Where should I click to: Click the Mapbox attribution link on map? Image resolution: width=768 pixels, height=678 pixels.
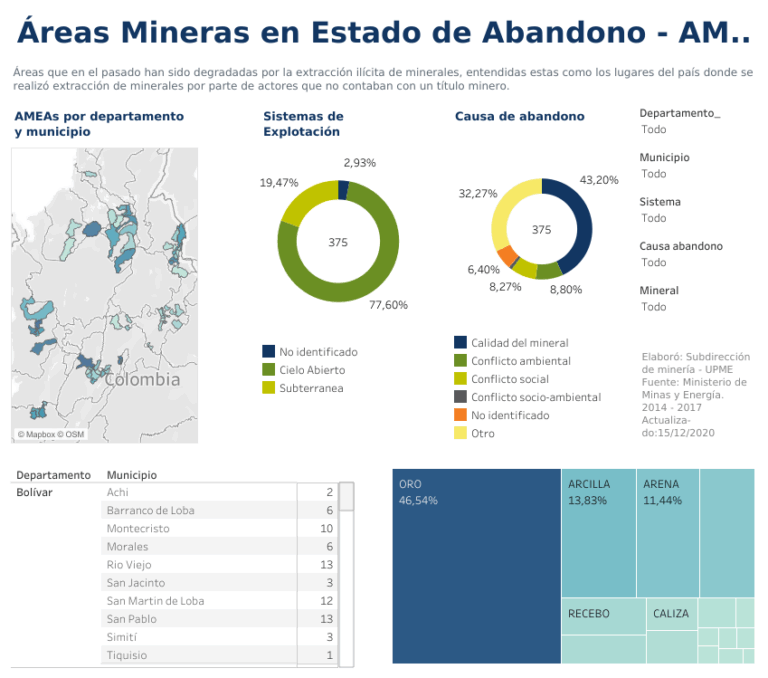pos(36,434)
